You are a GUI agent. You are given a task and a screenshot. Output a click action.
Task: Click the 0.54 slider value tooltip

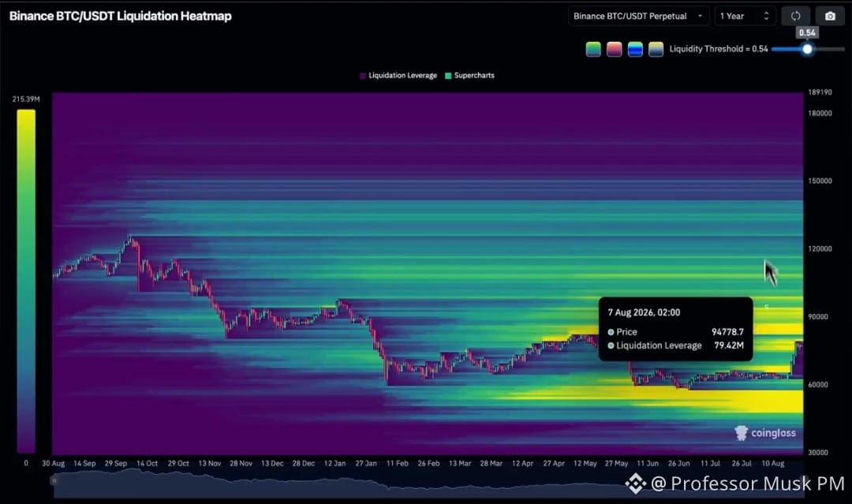tap(807, 32)
